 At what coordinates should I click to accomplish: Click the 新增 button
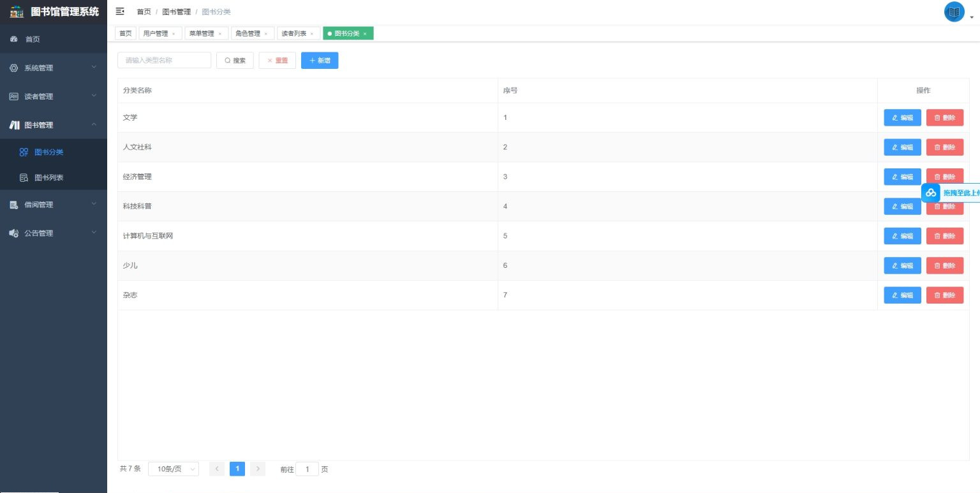[320, 61]
